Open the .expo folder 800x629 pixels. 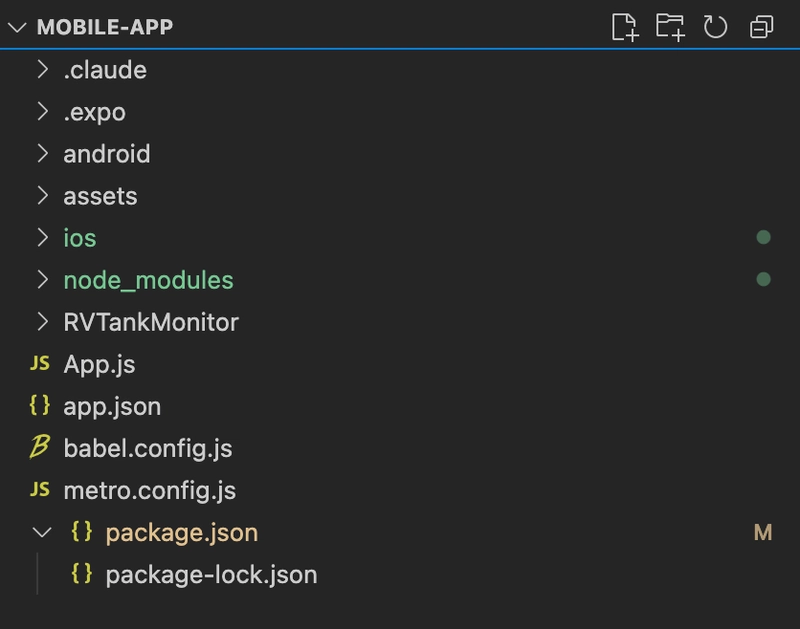coord(94,112)
